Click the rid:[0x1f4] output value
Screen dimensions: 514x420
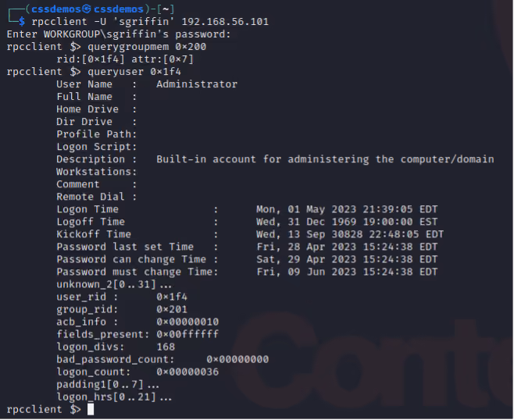(x=91, y=59)
